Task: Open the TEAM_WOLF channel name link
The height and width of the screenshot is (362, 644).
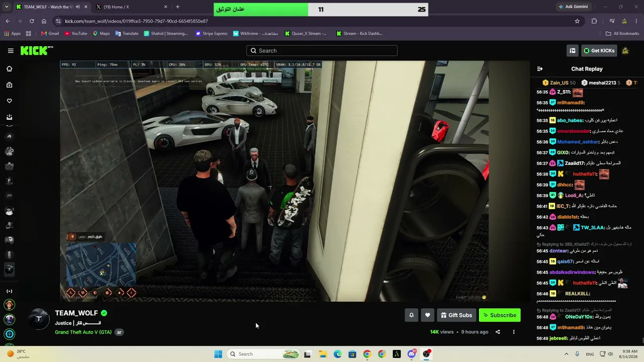Action: (x=76, y=313)
